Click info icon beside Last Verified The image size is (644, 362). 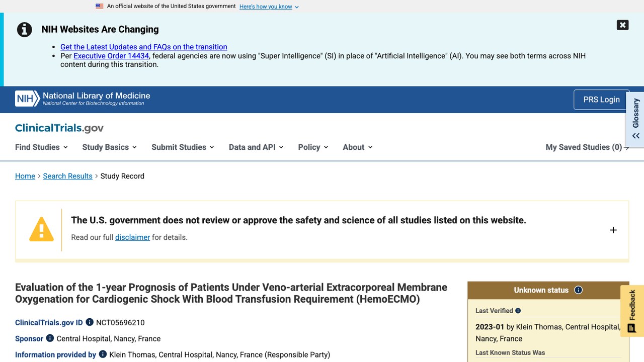click(x=518, y=311)
